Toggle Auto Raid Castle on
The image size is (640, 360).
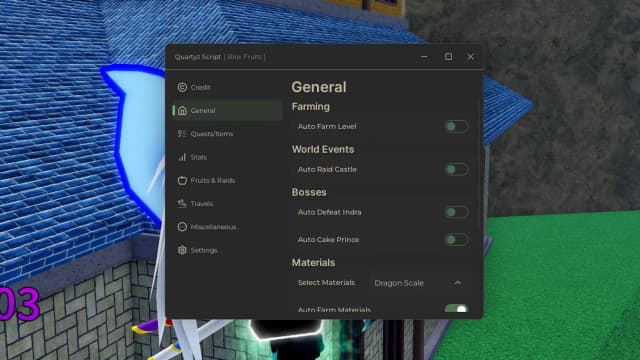456,169
